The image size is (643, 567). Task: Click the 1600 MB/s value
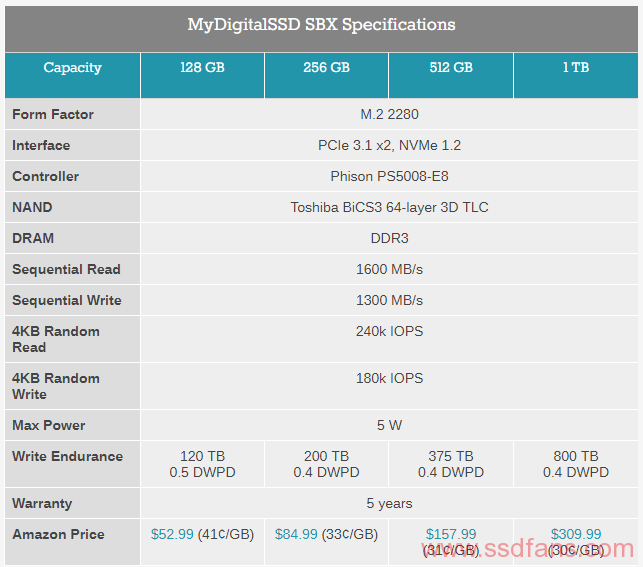(x=389, y=269)
